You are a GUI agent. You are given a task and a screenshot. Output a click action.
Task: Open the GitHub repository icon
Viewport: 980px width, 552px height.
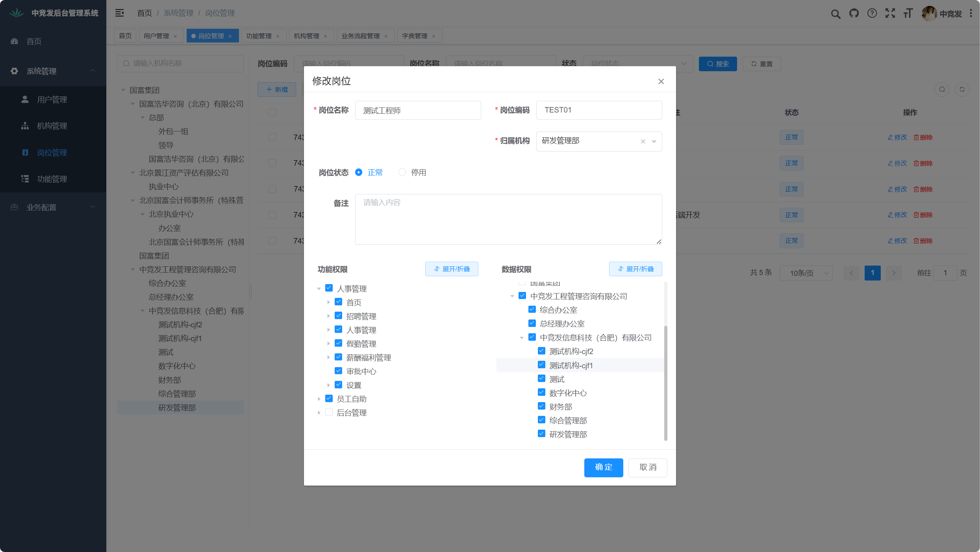854,14
